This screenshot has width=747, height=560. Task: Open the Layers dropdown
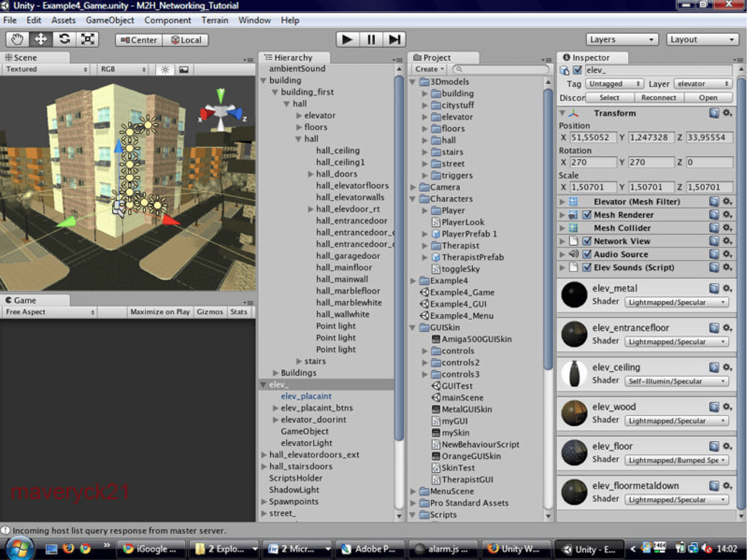point(621,39)
